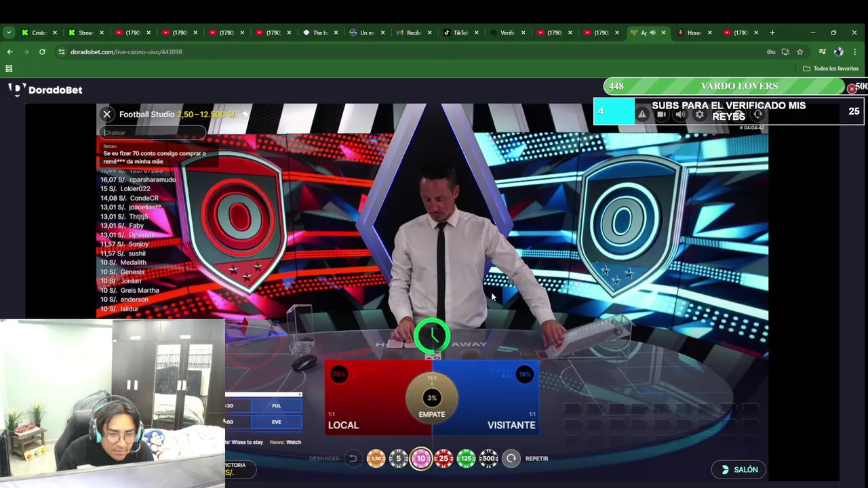
Task: Click the green betting timer circle
Action: click(432, 335)
